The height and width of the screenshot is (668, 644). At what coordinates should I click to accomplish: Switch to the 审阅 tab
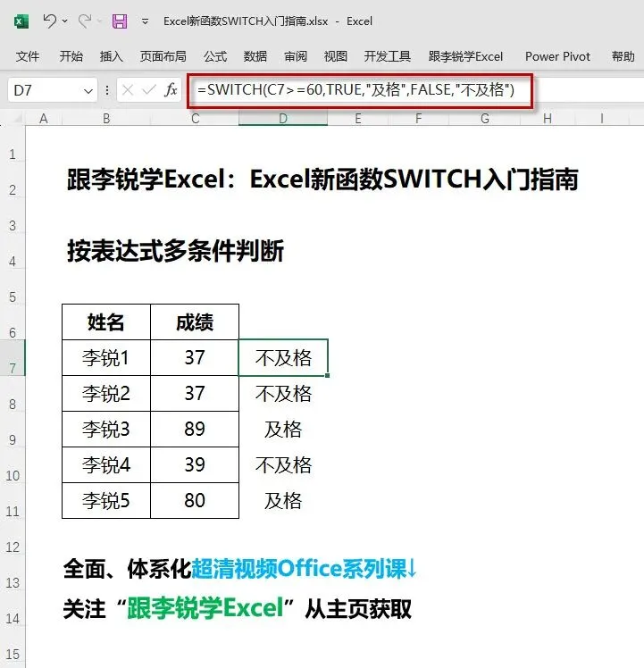[296, 56]
